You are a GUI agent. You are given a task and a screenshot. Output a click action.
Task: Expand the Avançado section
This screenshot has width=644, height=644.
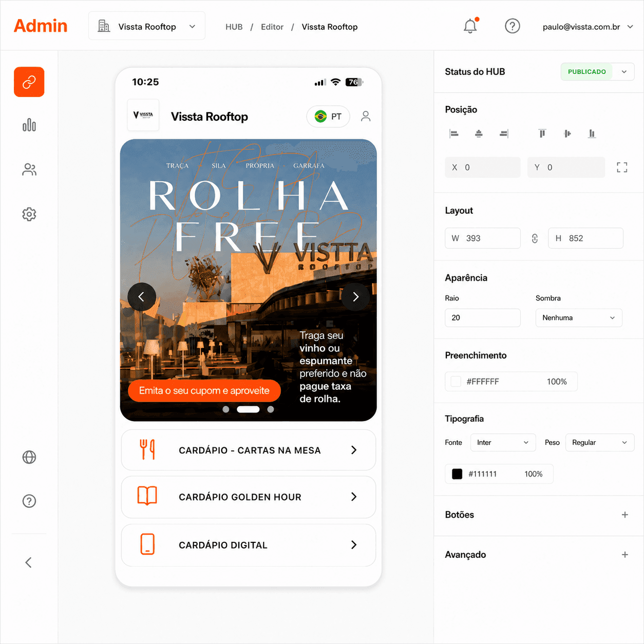click(x=625, y=555)
